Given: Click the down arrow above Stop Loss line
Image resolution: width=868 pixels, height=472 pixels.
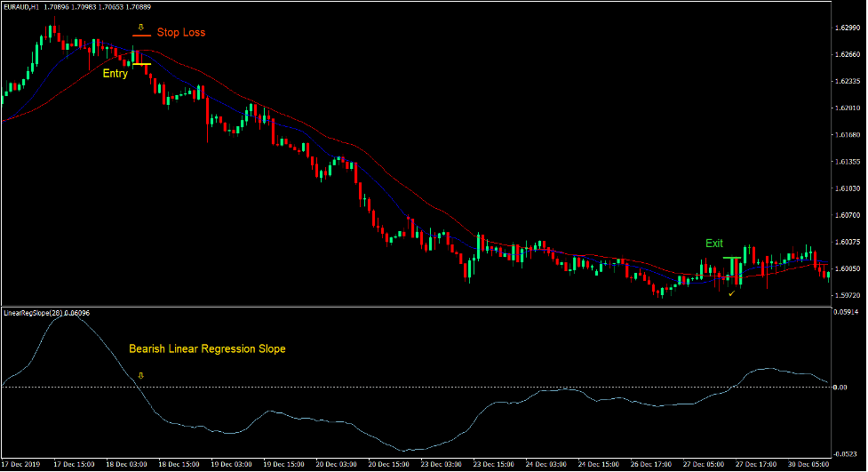Looking at the screenshot, I should pyautogui.click(x=140, y=27).
